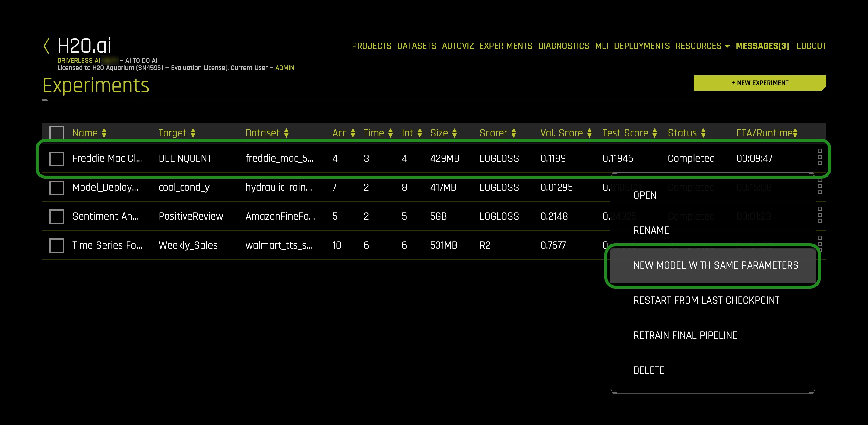Image resolution: width=868 pixels, height=425 pixels.
Task: Click the ADMIN current user link
Action: [x=284, y=68]
